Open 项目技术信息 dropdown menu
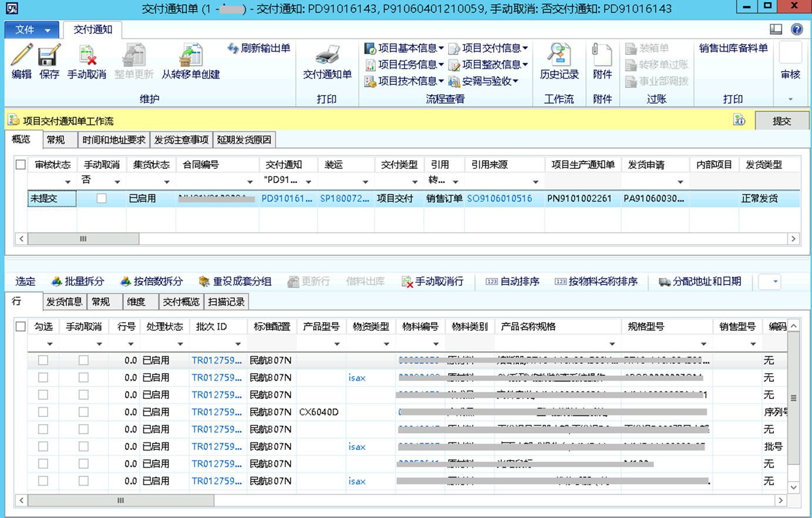Image resolution: width=812 pixels, height=518 pixels. point(404,81)
